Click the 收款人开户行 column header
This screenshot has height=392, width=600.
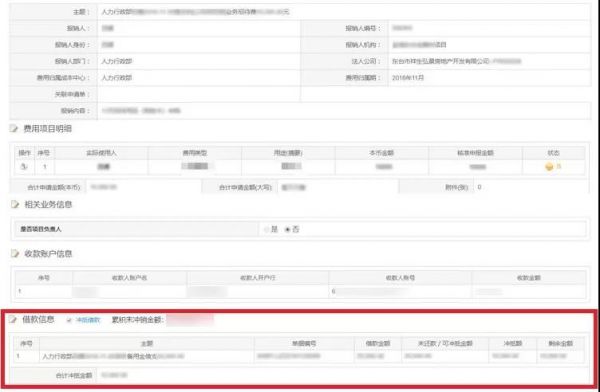tap(258, 278)
